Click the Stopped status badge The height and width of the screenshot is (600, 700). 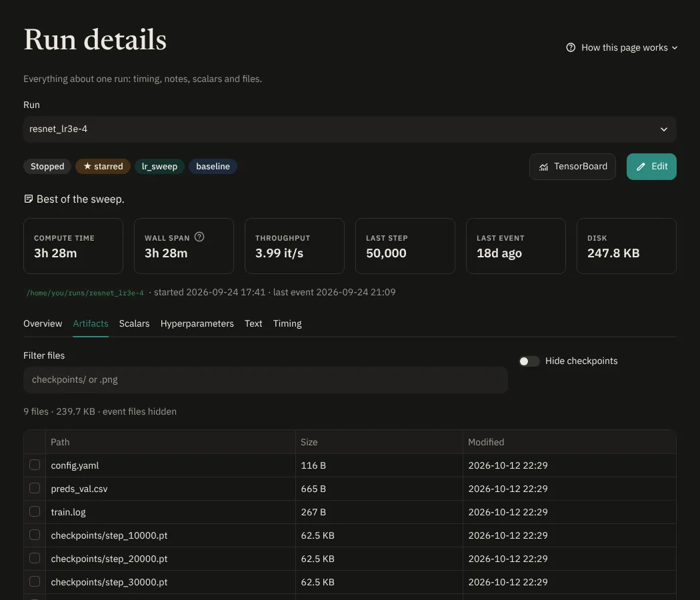[x=47, y=166]
